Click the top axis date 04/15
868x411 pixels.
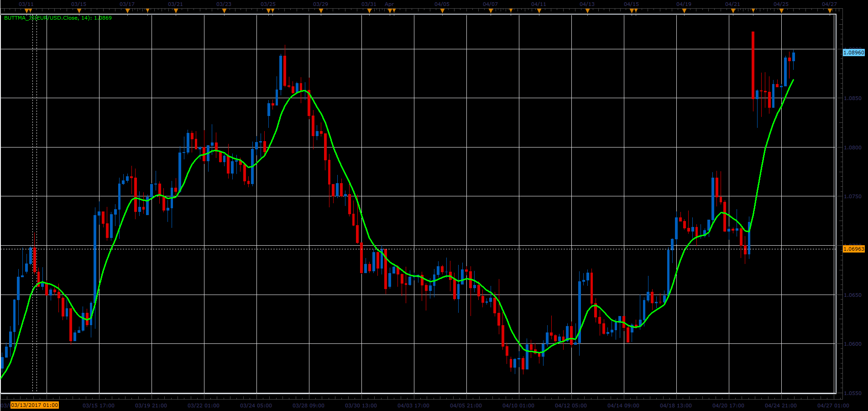pyautogui.click(x=631, y=4)
